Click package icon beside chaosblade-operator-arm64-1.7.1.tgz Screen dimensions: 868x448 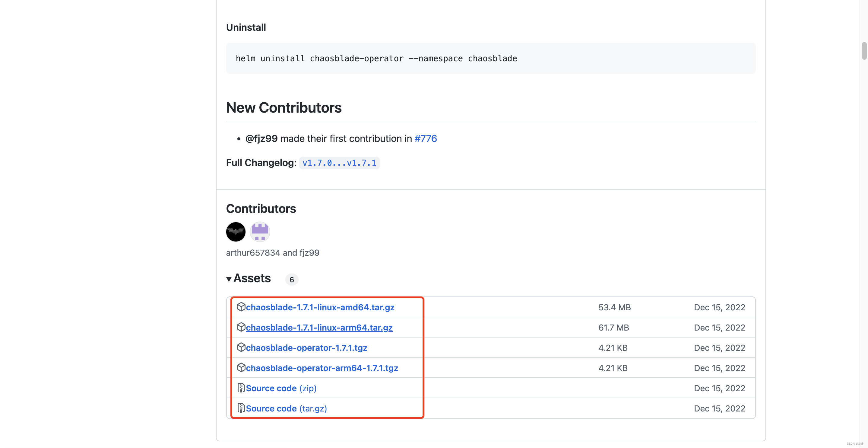click(241, 367)
